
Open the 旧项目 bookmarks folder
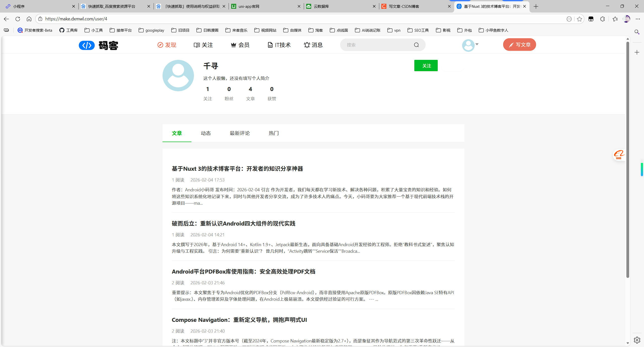point(180,30)
